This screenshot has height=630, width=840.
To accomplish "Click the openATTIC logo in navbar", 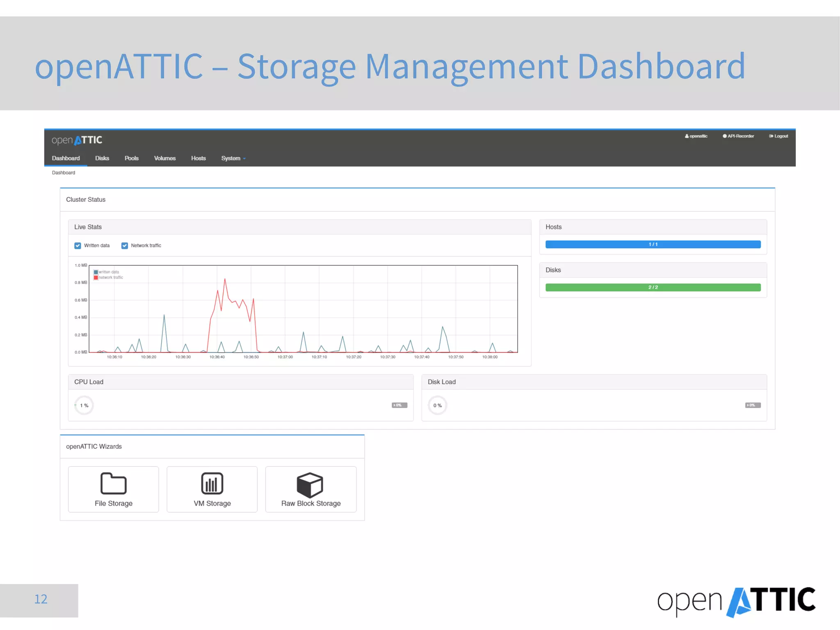I will pyautogui.click(x=77, y=140).
